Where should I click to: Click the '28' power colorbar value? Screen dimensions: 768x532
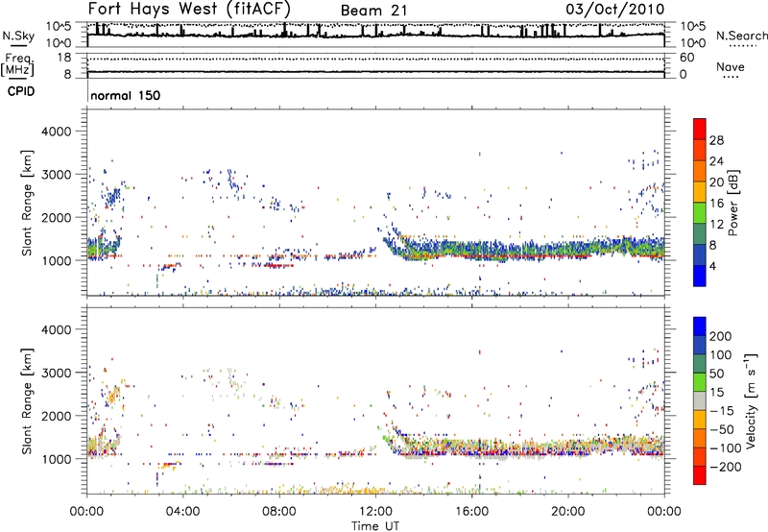tap(716, 140)
